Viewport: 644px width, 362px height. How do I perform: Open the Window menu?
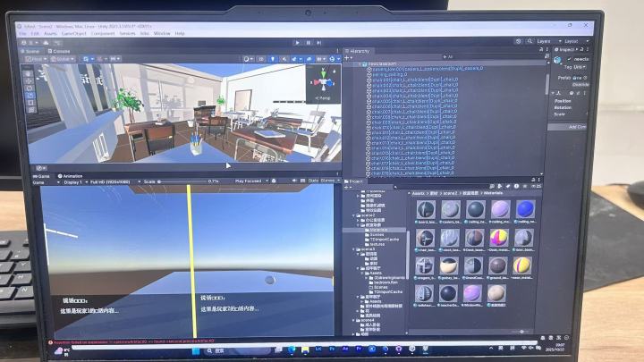(x=162, y=33)
